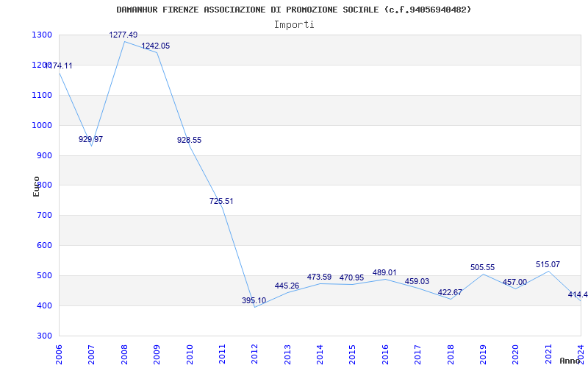
Task: Click the 505.55 data label
Action: click(483, 267)
